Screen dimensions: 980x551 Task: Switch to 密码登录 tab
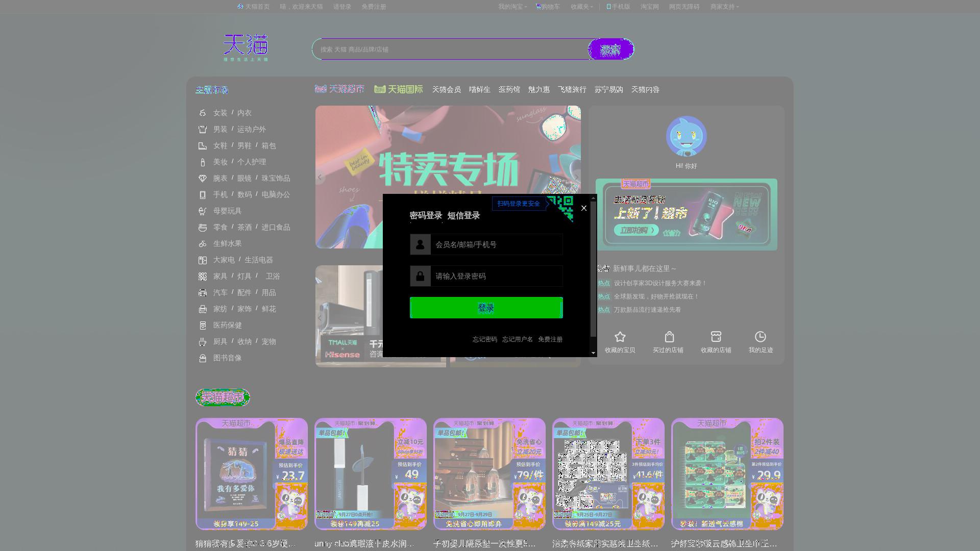pos(426,215)
